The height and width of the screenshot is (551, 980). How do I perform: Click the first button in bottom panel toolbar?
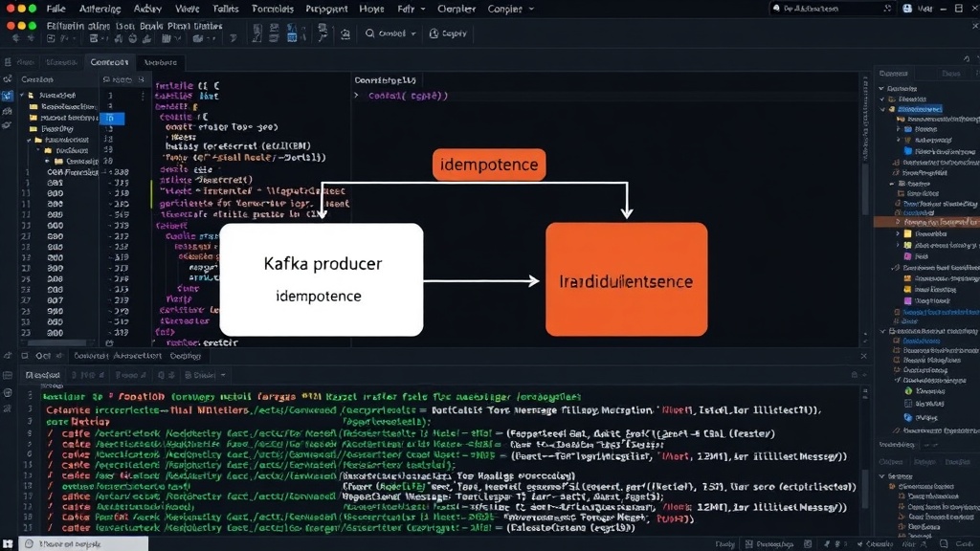click(x=42, y=375)
